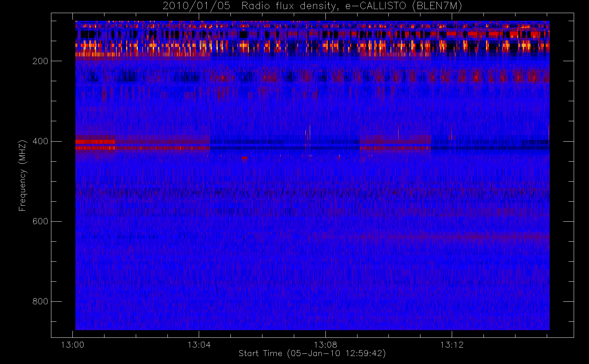Click the '13:12' time tick label
The width and height of the screenshot is (589, 364).
pyautogui.click(x=452, y=345)
